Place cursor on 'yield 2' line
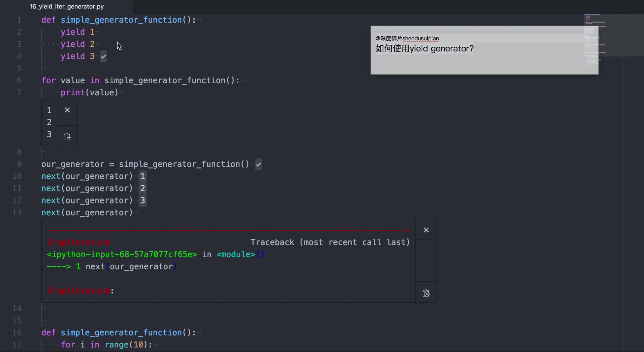 click(x=77, y=44)
